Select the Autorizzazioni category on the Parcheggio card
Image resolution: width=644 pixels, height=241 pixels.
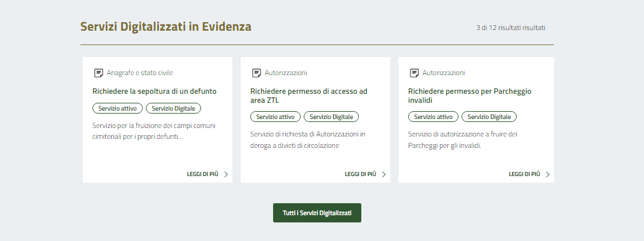tap(444, 73)
